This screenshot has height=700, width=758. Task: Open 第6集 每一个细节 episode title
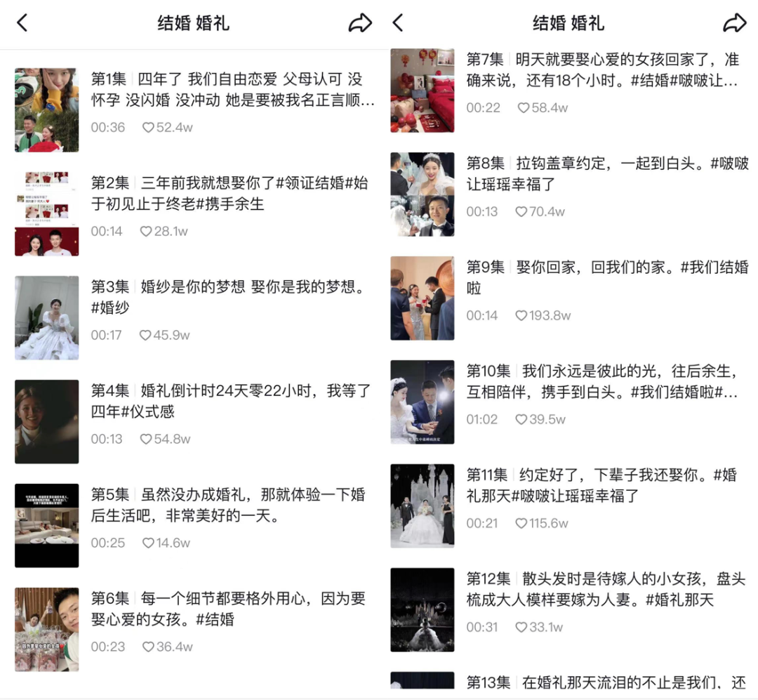click(228, 609)
